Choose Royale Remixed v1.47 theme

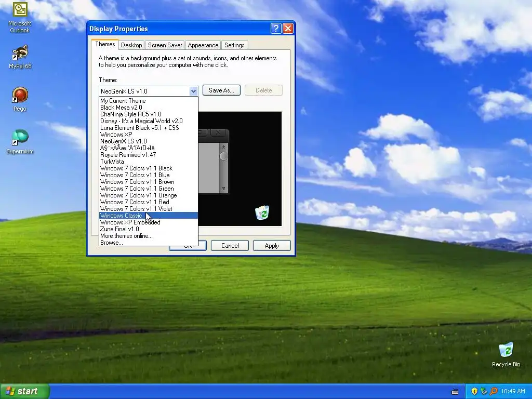click(x=148, y=155)
